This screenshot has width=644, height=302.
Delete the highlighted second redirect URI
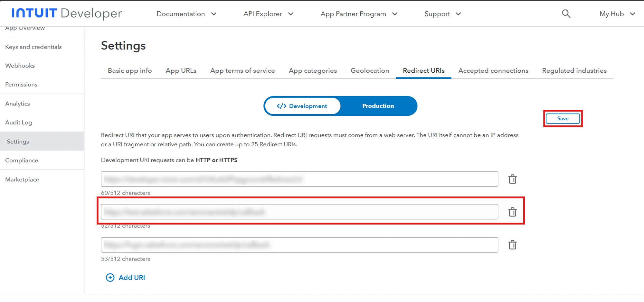click(x=513, y=212)
